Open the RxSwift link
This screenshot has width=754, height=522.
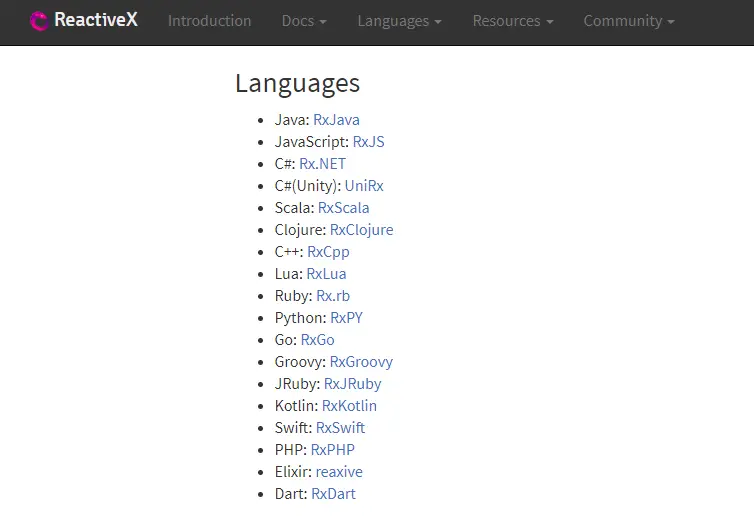340,428
